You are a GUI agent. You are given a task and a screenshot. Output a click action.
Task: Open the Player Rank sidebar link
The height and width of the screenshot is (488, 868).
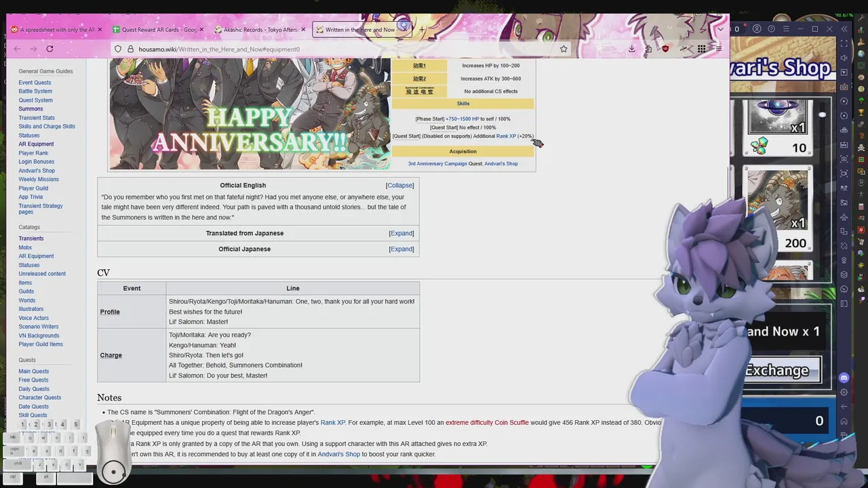(33, 153)
